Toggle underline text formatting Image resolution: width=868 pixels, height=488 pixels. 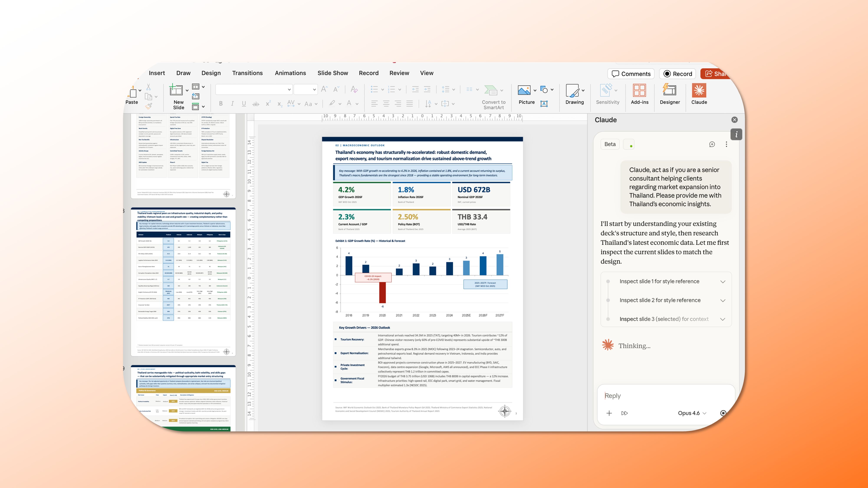tap(244, 104)
